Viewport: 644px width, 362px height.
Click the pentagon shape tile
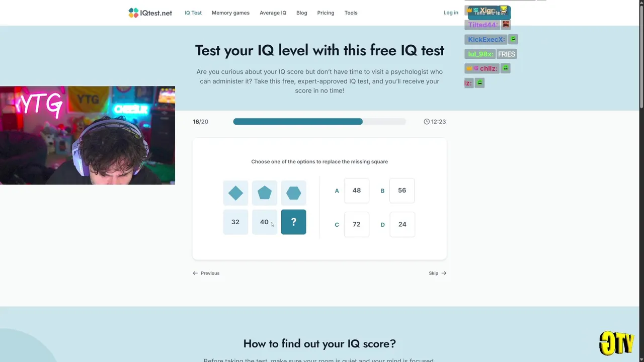click(x=265, y=193)
